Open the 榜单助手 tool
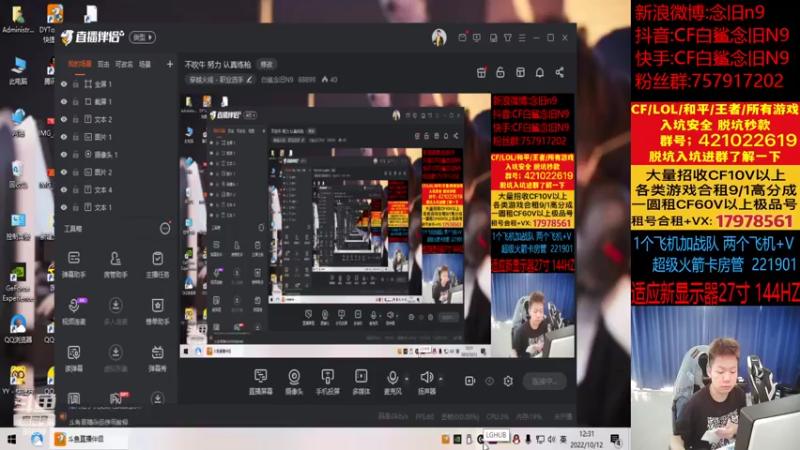This screenshot has width=800, height=450. pyautogui.click(x=157, y=311)
